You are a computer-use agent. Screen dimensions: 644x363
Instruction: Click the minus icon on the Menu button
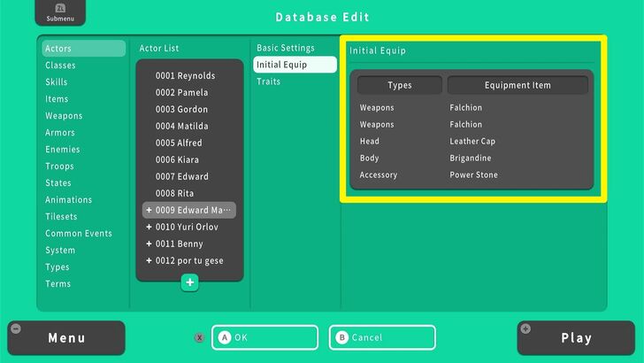tap(16, 328)
